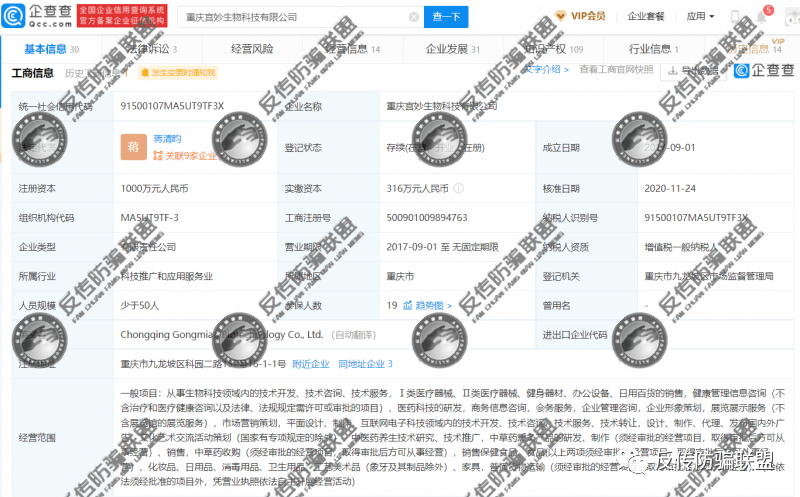Switch to the 经营风险 tab
Viewport: 800px width, 497px height.
click(251, 48)
